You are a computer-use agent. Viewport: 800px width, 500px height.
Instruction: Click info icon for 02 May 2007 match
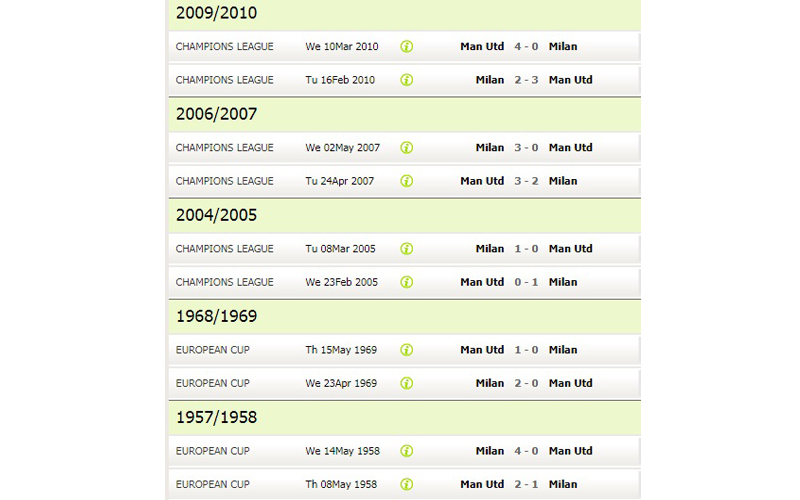407,147
